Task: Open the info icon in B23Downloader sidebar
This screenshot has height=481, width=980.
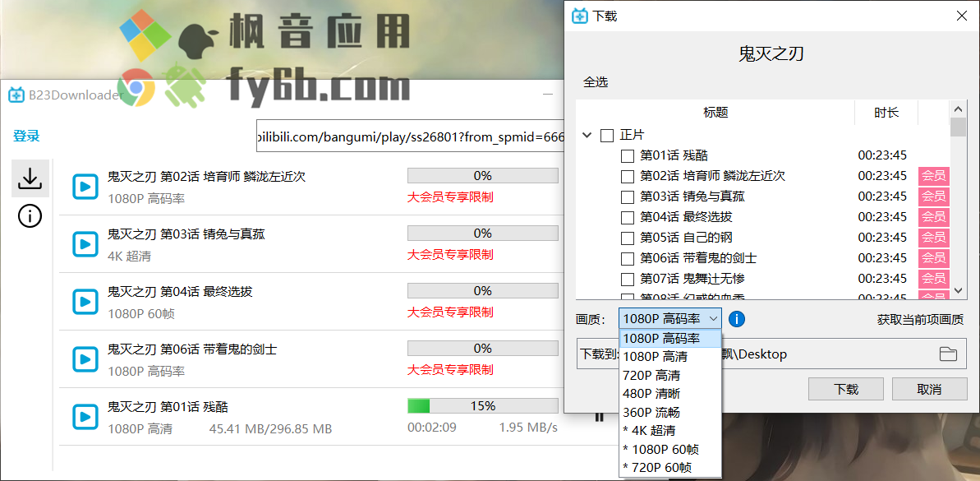Action: click(x=30, y=216)
